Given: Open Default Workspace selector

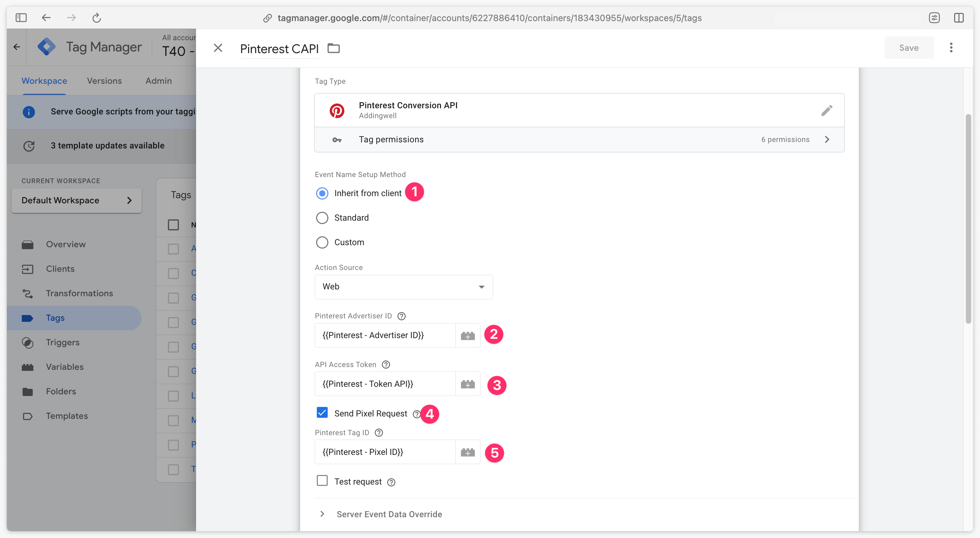Looking at the screenshot, I should (77, 201).
